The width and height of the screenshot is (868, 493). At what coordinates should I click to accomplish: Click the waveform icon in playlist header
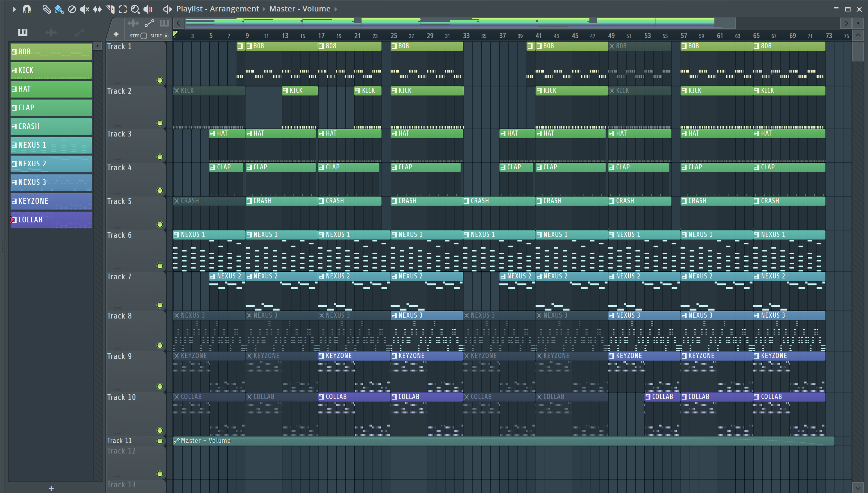click(x=133, y=23)
